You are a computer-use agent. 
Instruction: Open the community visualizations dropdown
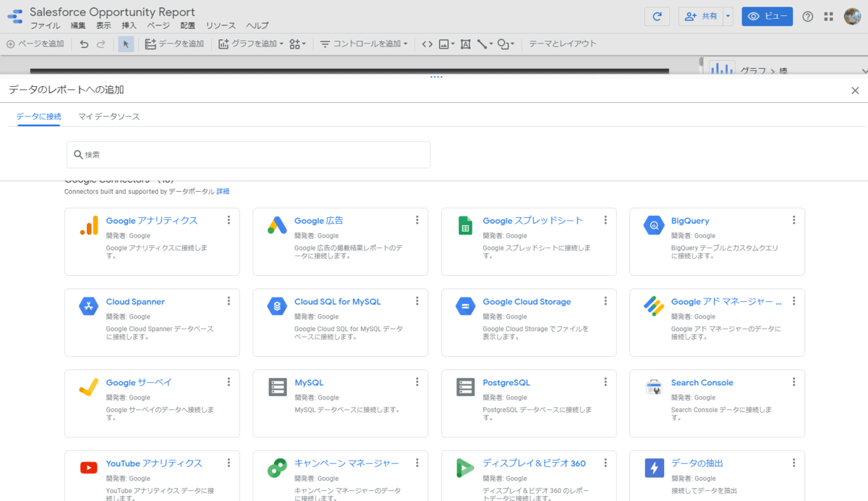[x=297, y=44]
